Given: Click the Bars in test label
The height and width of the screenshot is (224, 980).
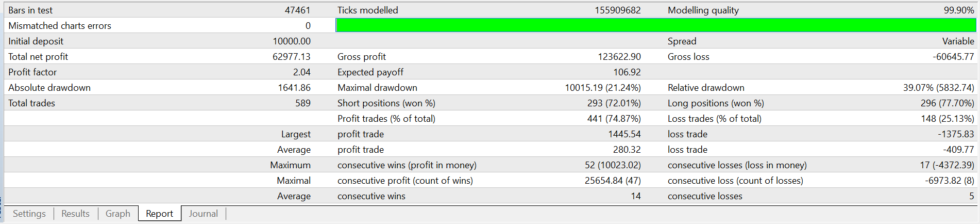Looking at the screenshot, I should pos(30,10).
